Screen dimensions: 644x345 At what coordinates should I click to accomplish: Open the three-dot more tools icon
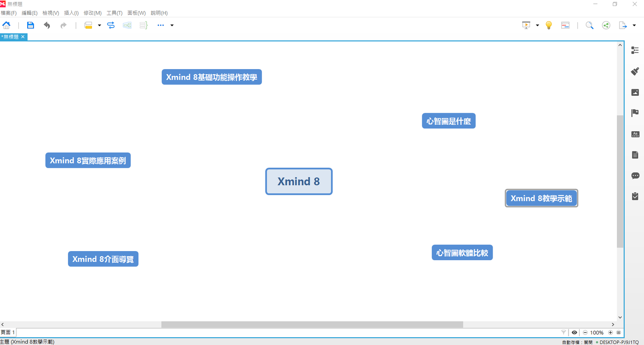point(161,25)
